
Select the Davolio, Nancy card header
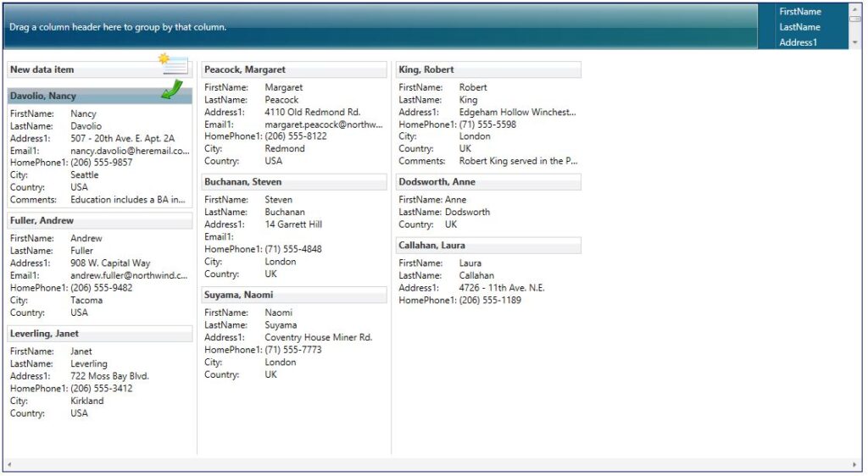point(100,97)
